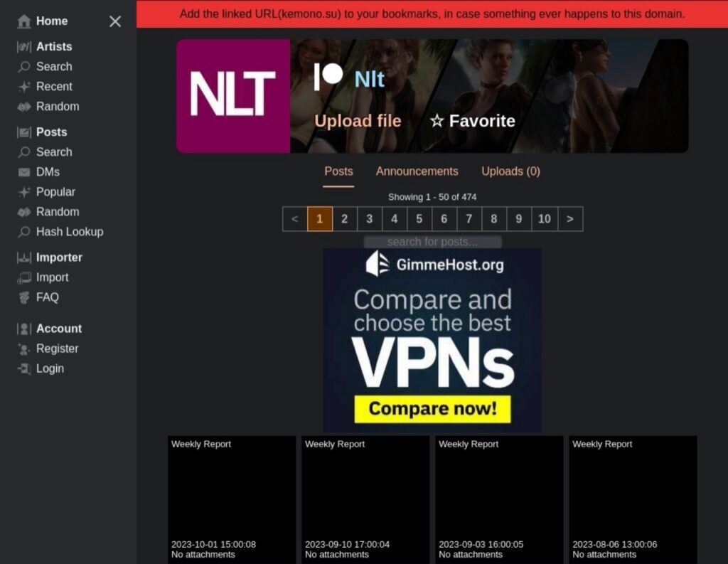Click the search for posts field
This screenshot has height=564, width=728.
(432, 242)
